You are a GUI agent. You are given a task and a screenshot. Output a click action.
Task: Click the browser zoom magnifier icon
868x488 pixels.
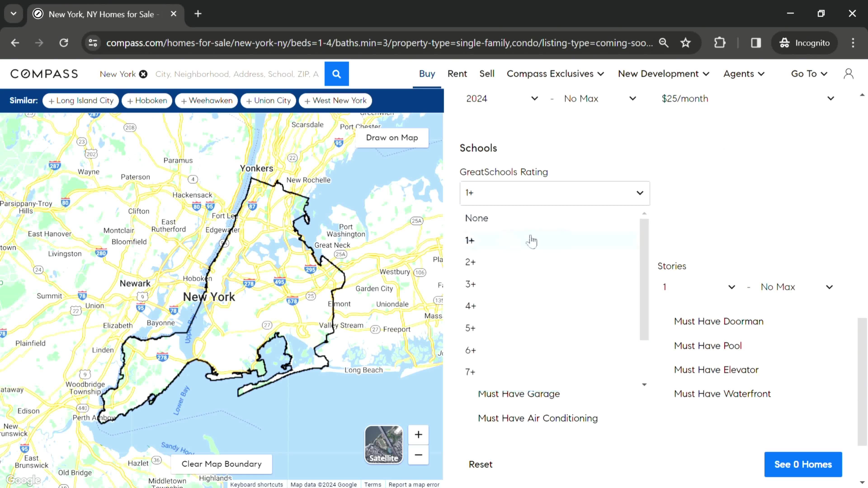click(x=663, y=43)
